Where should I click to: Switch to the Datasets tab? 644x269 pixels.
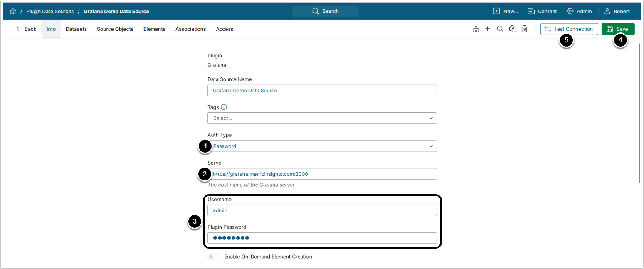click(76, 29)
